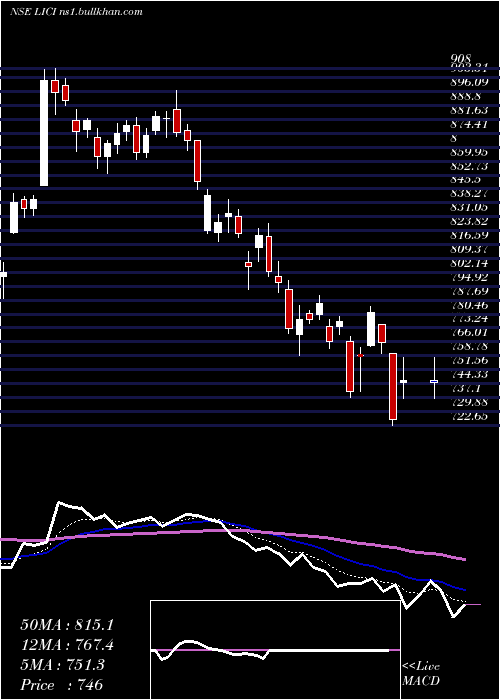Click the tallest white candlestick near 896
The image size is (500, 700).
[x=44, y=133]
